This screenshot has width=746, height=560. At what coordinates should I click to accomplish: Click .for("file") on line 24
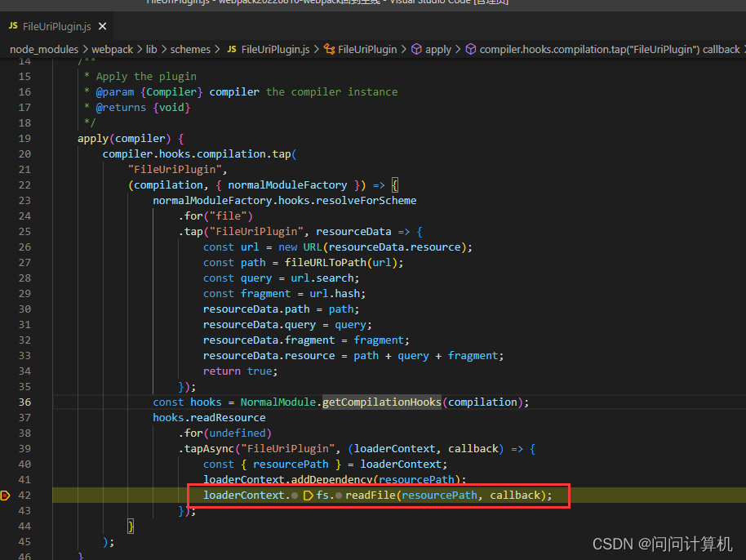point(215,216)
